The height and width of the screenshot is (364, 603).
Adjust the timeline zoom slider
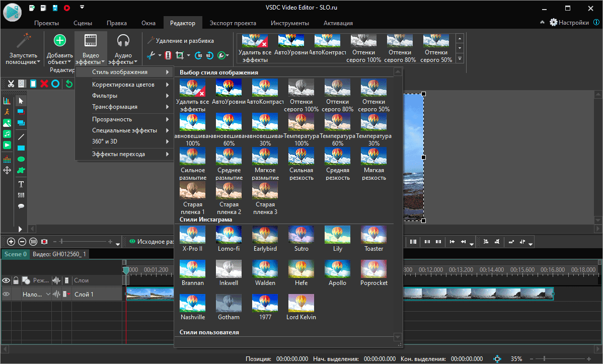[x=61, y=242]
